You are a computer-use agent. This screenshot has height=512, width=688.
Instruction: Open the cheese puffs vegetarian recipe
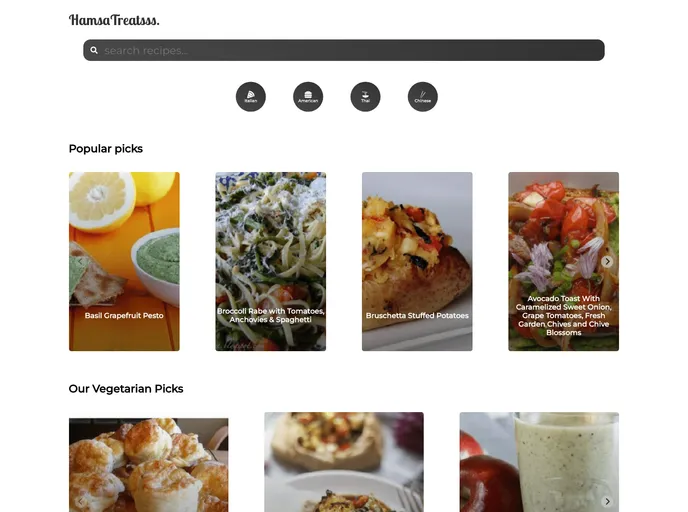pos(148,465)
